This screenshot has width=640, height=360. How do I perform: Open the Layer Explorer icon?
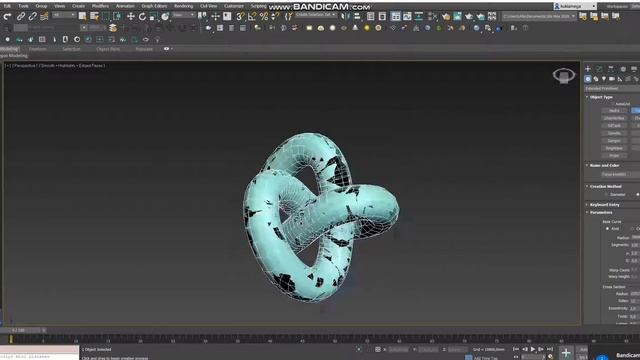tap(382, 16)
